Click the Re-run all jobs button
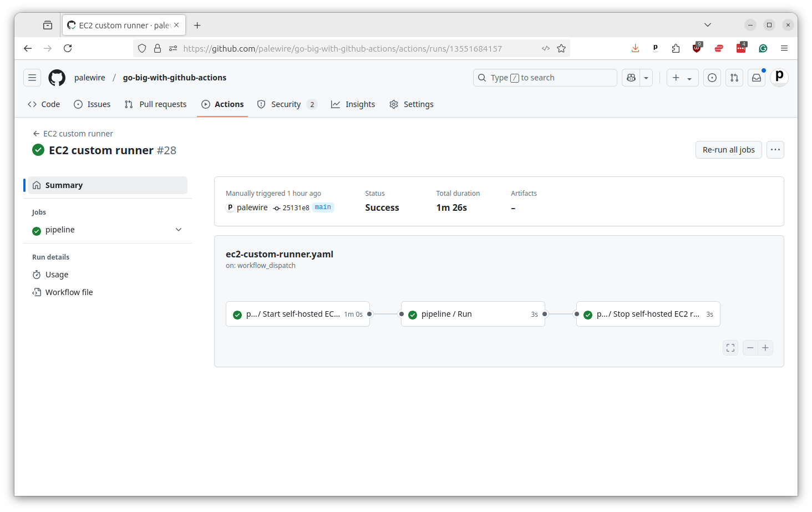Screen dimensions: 812x512 pos(728,149)
